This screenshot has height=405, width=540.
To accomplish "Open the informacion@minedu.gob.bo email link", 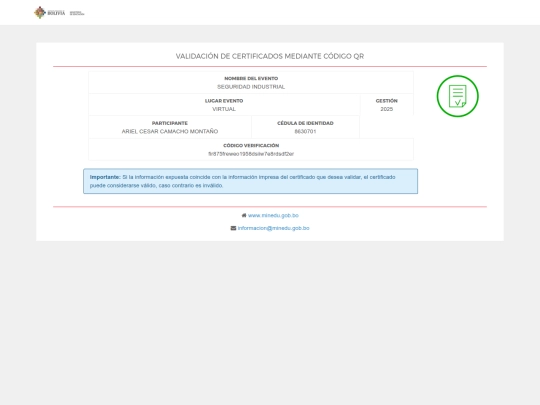I will point(273,228).
